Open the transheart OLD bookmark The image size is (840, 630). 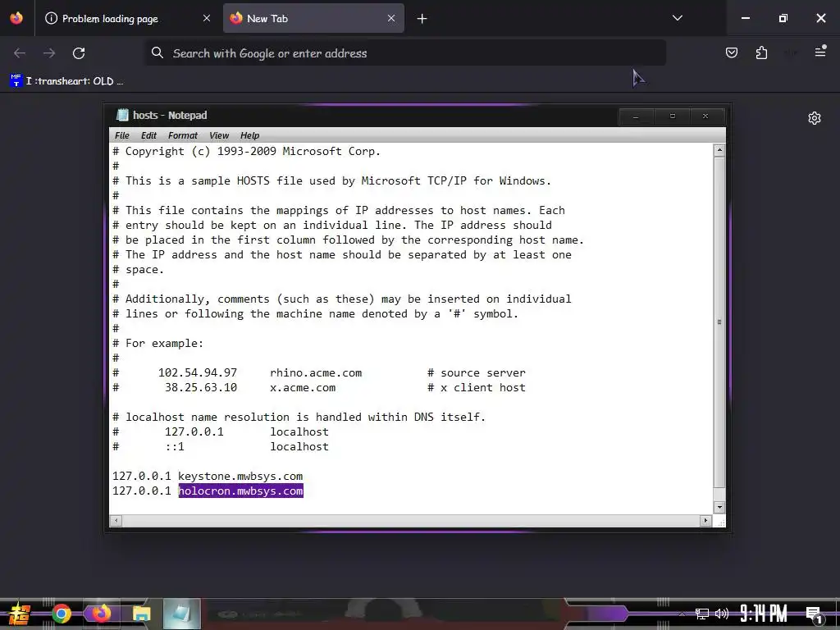[x=66, y=81]
